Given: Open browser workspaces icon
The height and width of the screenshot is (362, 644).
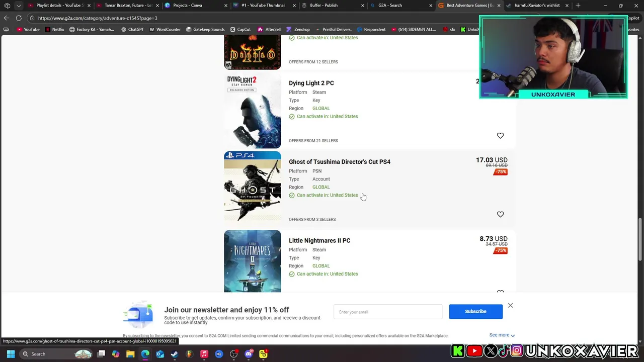Looking at the screenshot, I should (7, 6).
